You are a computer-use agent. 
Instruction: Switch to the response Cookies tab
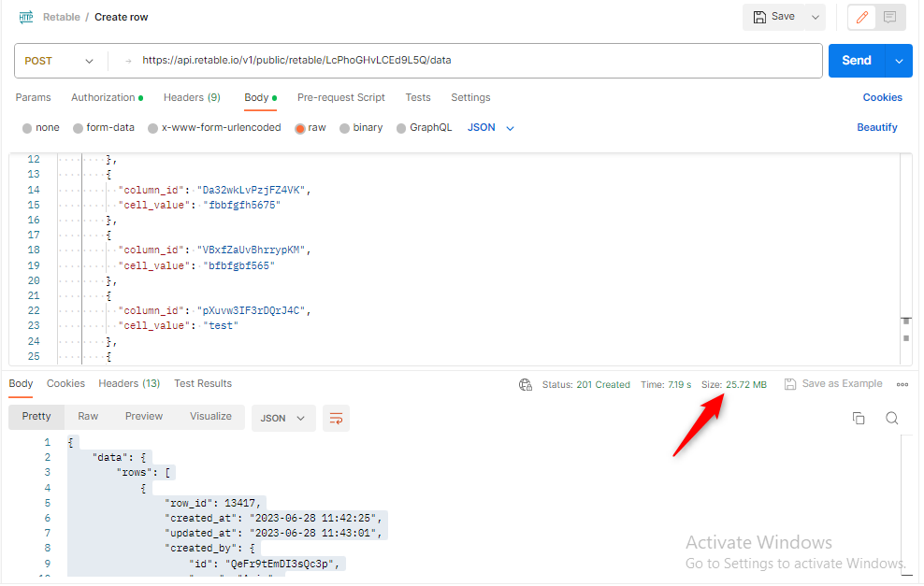pos(65,383)
